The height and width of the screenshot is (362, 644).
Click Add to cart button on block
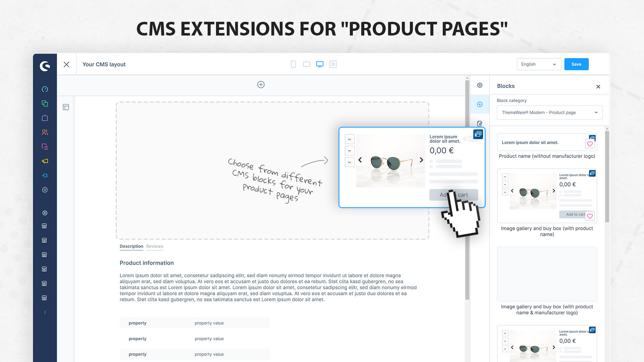click(x=453, y=194)
